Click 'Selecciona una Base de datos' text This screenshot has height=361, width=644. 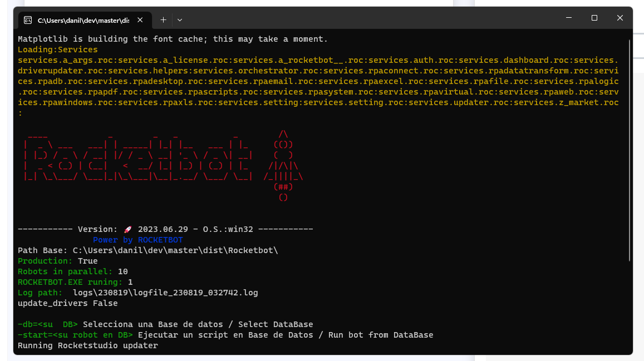pyautogui.click(x=153, y=324)
